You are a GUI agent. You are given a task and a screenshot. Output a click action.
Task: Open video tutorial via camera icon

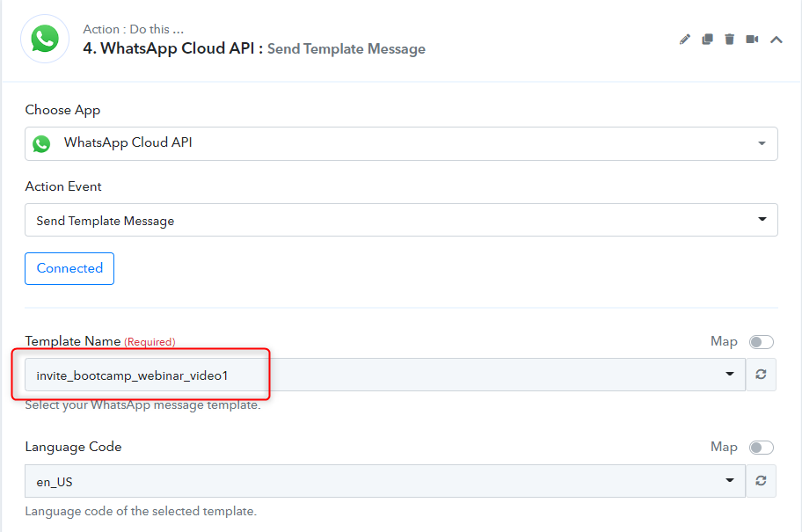click(x=752, y=40)
